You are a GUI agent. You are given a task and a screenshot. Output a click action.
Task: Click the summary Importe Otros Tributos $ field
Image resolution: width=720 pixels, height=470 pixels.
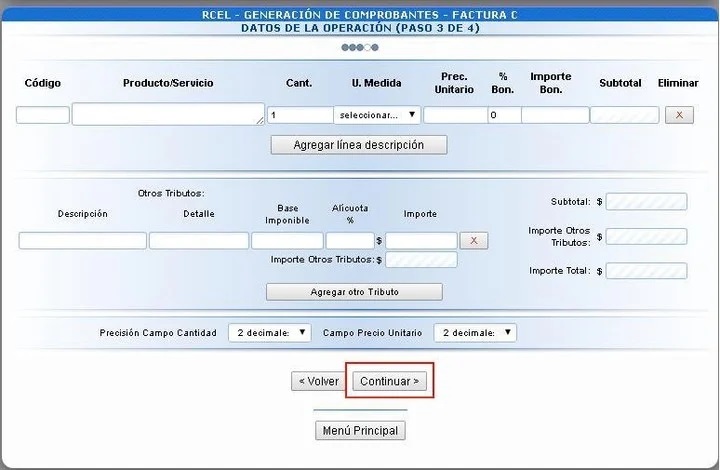point(646,237)
